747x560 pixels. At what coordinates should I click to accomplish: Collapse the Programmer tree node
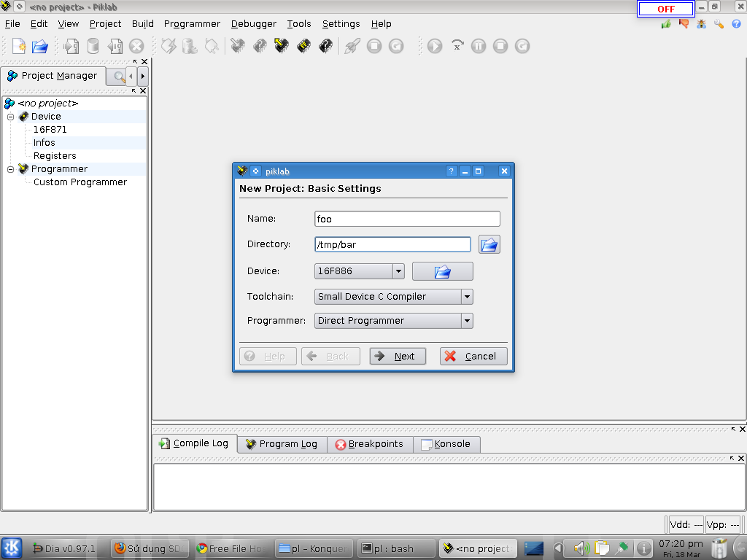(x=11, y=169)
